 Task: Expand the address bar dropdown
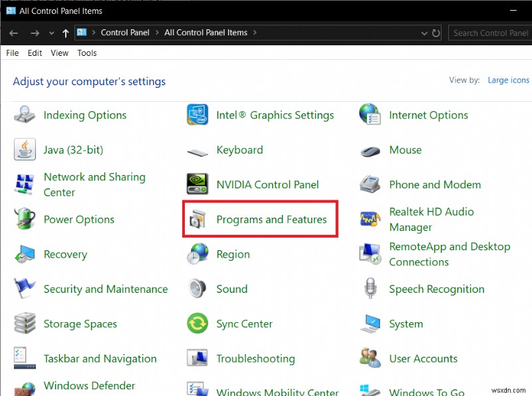pos(424,32)
